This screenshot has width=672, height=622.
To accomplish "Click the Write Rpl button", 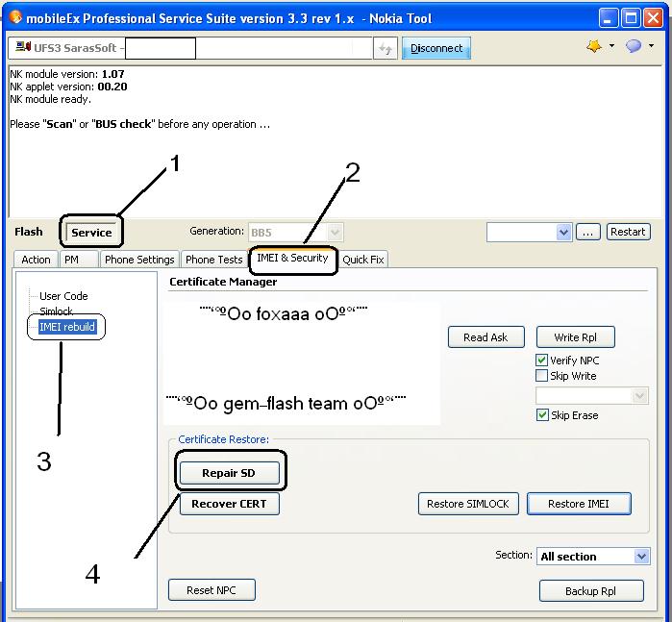I will (x=575, y=337).
